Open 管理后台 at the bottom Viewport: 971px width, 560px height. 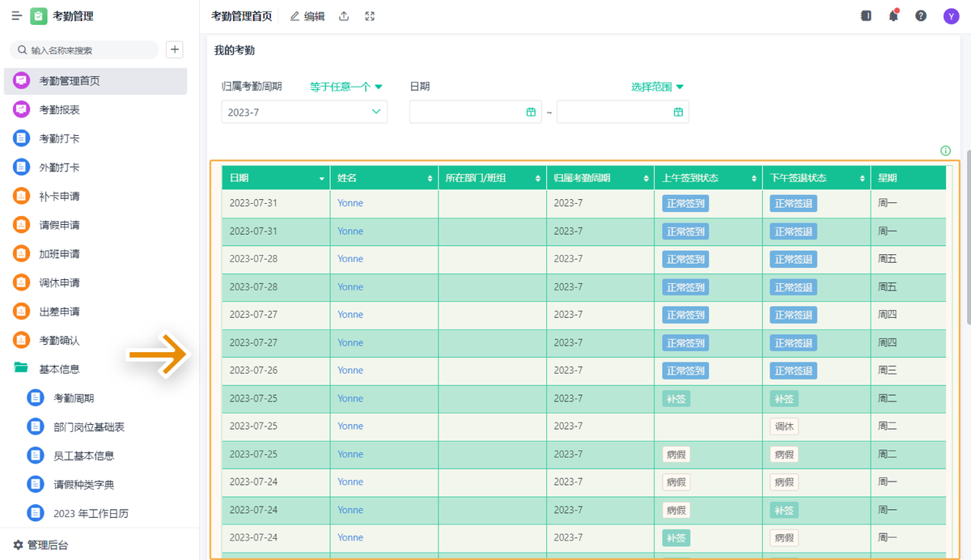point(47,545)
